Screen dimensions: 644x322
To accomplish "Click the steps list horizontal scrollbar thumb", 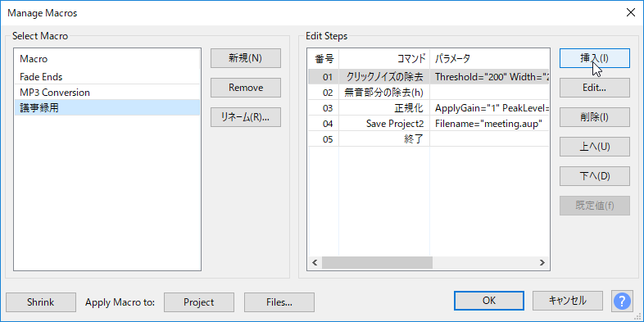I will (377, 262).
